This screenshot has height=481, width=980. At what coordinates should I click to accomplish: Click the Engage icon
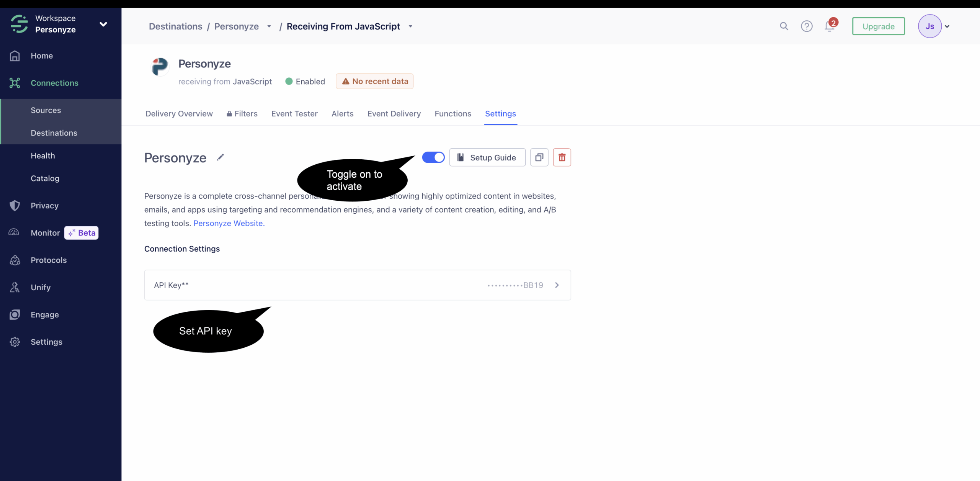[15, 314]
